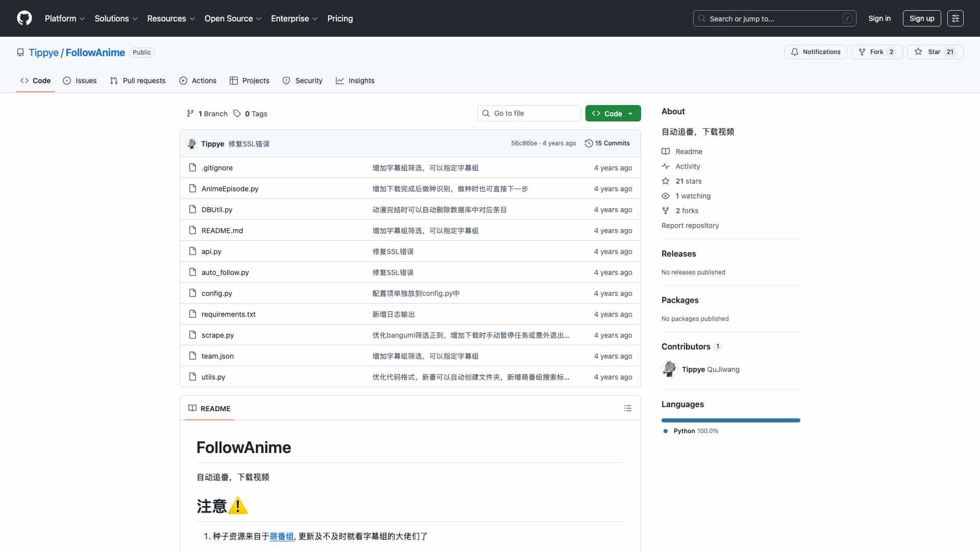
Task: Open the GitHub home logo
Action: 24,18
